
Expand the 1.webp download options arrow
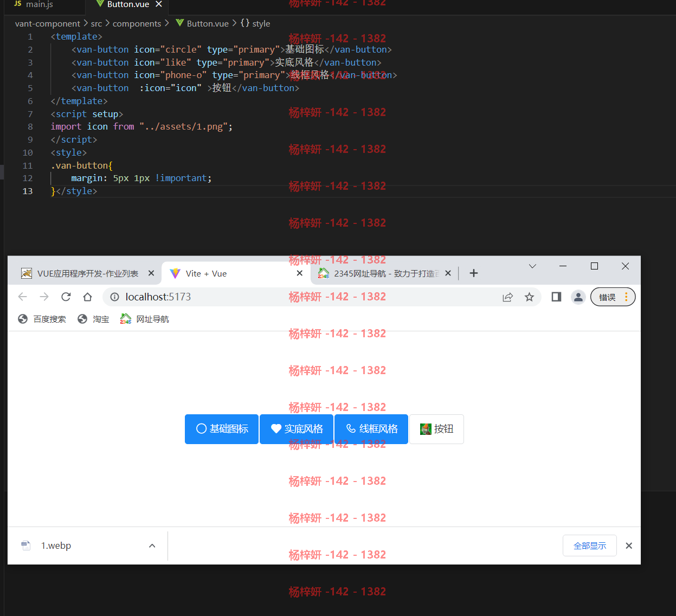[152, 546]
